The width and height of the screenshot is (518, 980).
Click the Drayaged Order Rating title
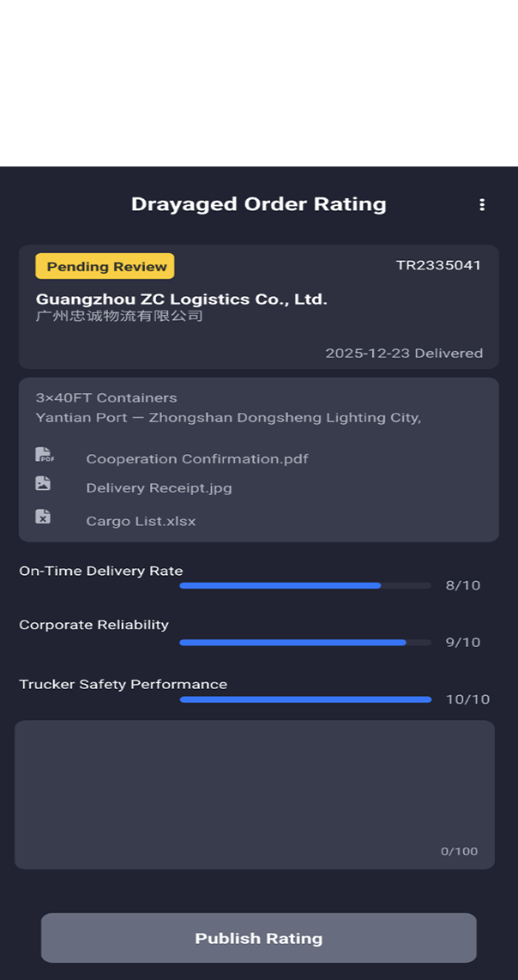coord(258,204)
